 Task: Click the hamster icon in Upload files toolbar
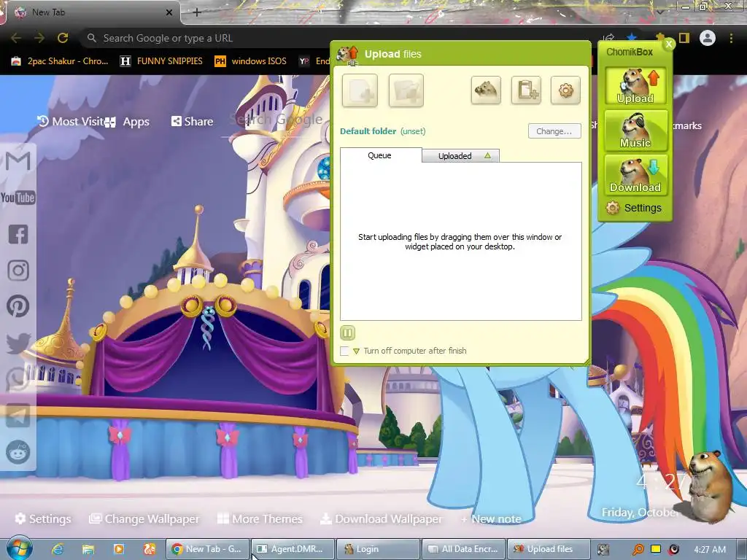point(486,90)
